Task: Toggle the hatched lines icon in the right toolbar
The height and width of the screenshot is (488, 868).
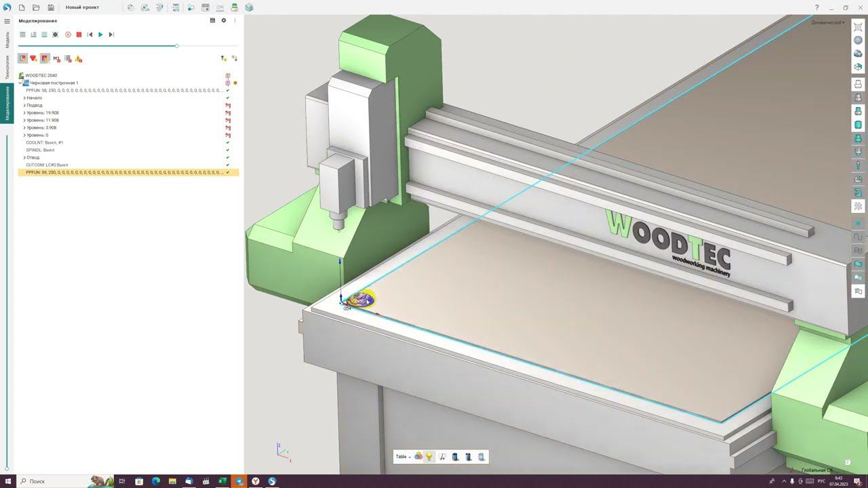Action: point(858,206)
